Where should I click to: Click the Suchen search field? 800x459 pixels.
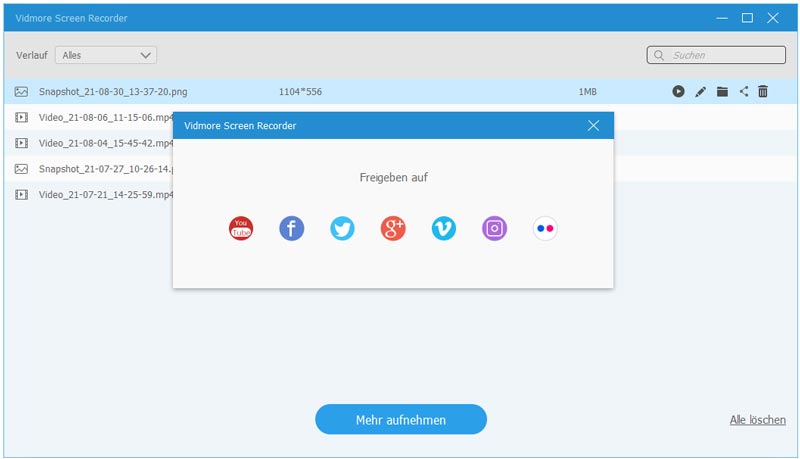[715, 55]
